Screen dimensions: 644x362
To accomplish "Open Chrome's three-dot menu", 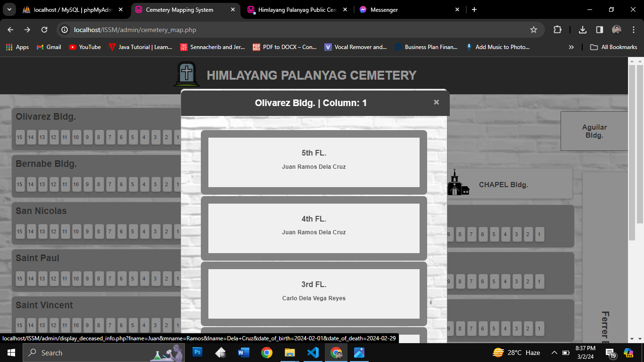I will click(x=634, y=29).
